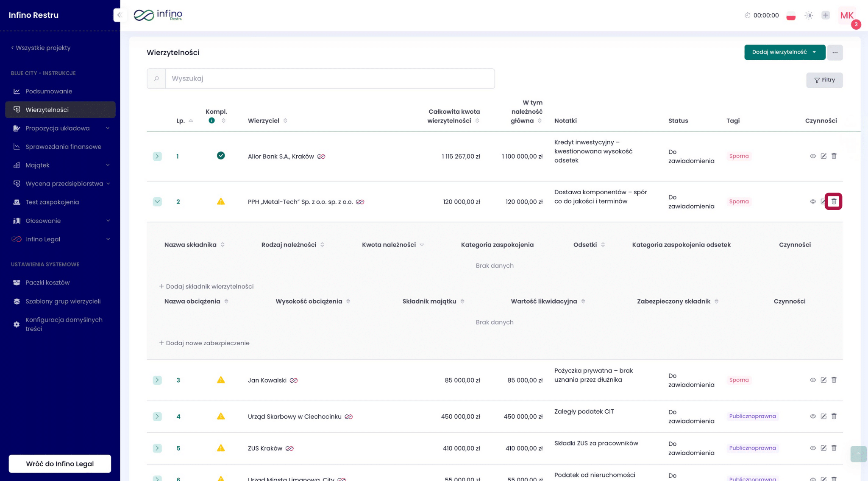Click the Kompl. column info icon
This screenshot has height=481, width=868.
pos(212,120)
